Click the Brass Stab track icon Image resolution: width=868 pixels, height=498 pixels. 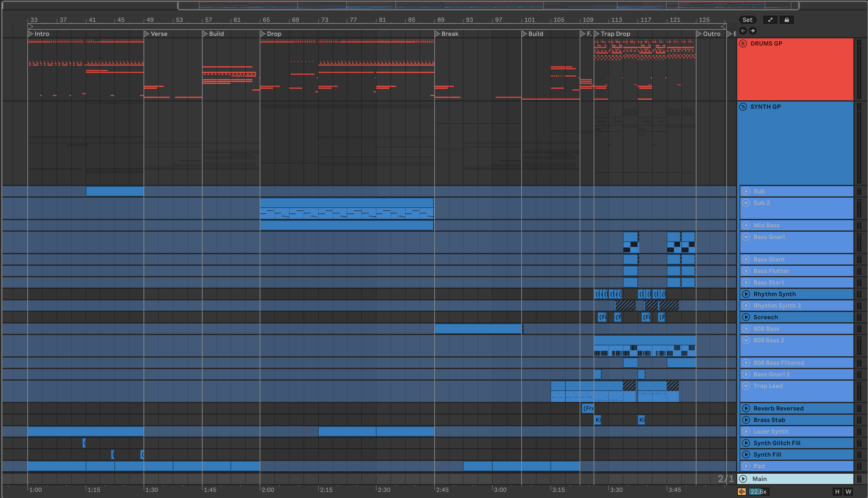coord(746,420)
